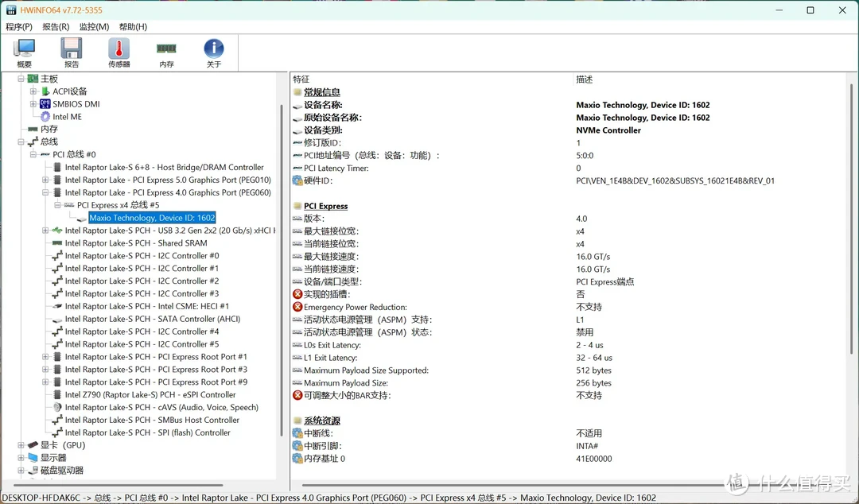
Task: Click the folder icon beside 常规信息
Action: (297, 92)
